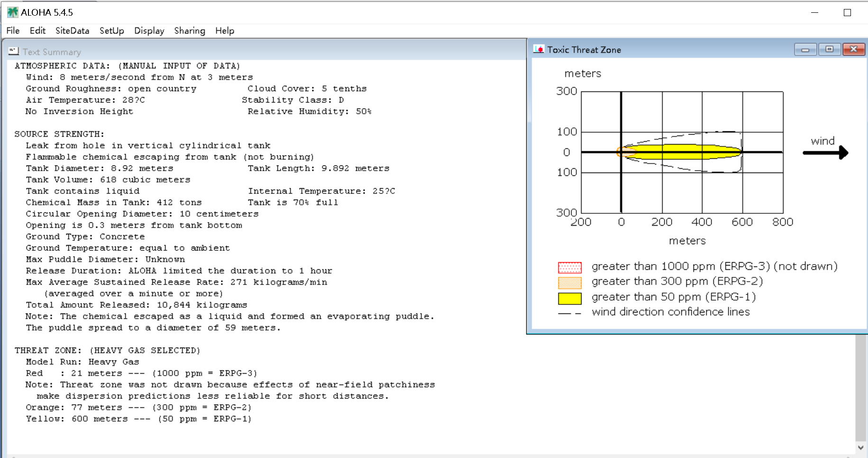The height and width of the screenshot is (458, 868).
Task: Open the SiteData menu
Action: click(x=72, y=31)
